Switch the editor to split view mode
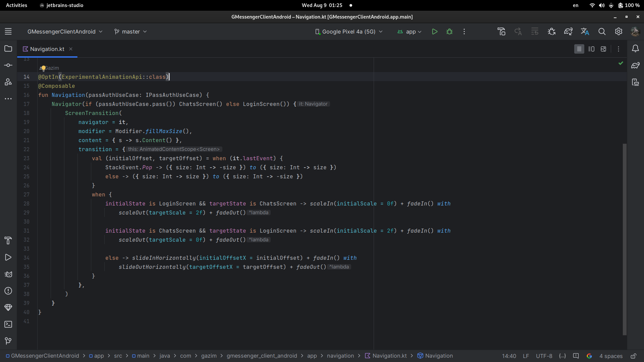Viewport: 644px width, 362px height. (591, 49)
